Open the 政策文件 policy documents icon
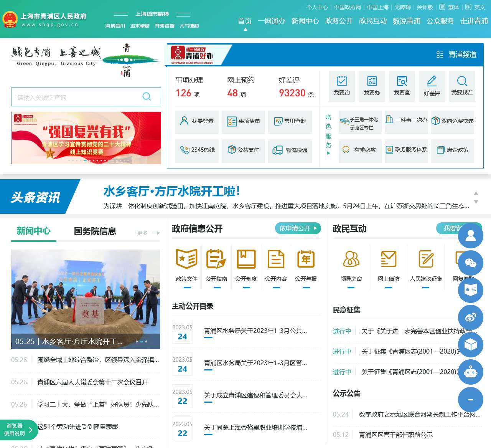Image resolution: width=491 pixels, height=448 pixels. point(186,259)
